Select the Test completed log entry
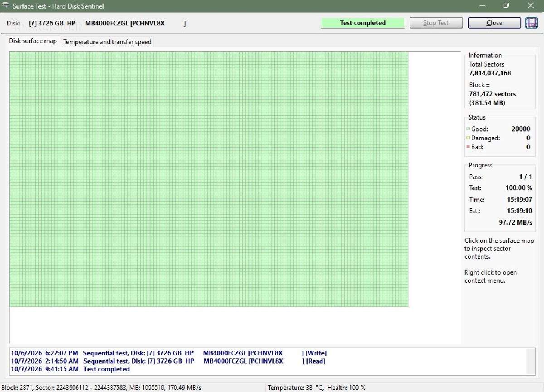The height and width of the screenshot is (392, 544). click(x=70, y=369)
